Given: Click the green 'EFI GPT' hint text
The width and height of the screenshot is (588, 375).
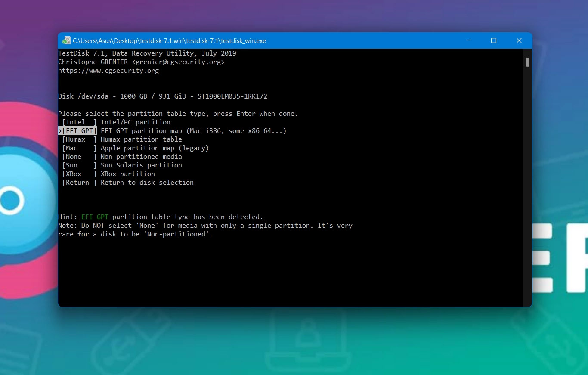Looking at the screenshot, I should 95,217.
